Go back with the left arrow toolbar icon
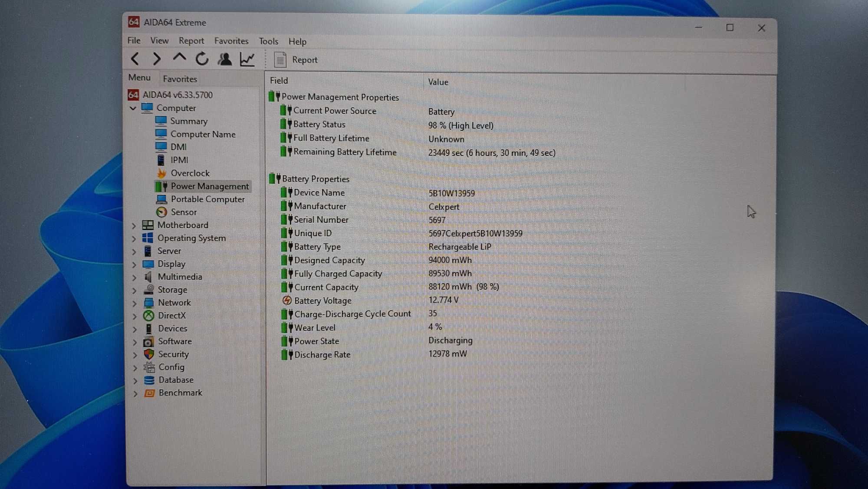This screenshot has width=868, height=489. (135, 59)
